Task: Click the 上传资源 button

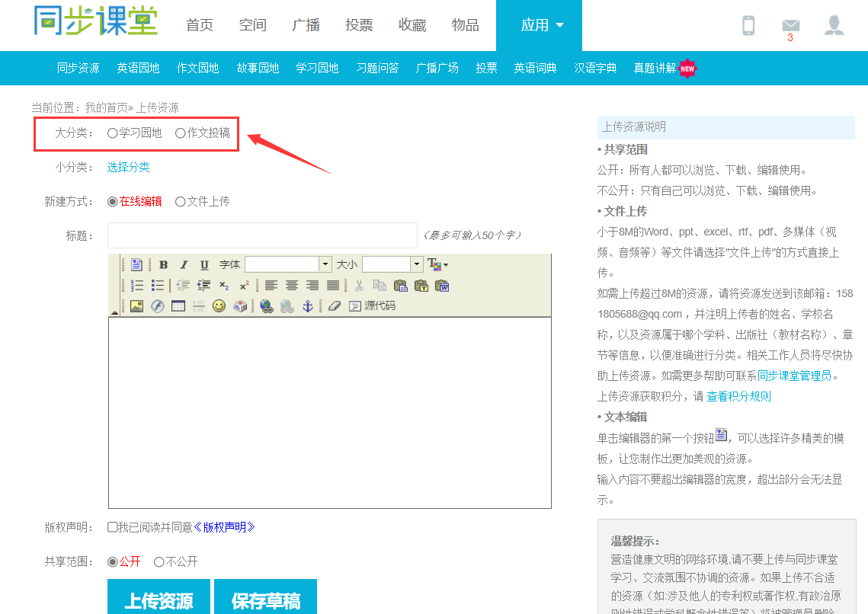Action: 159,597
